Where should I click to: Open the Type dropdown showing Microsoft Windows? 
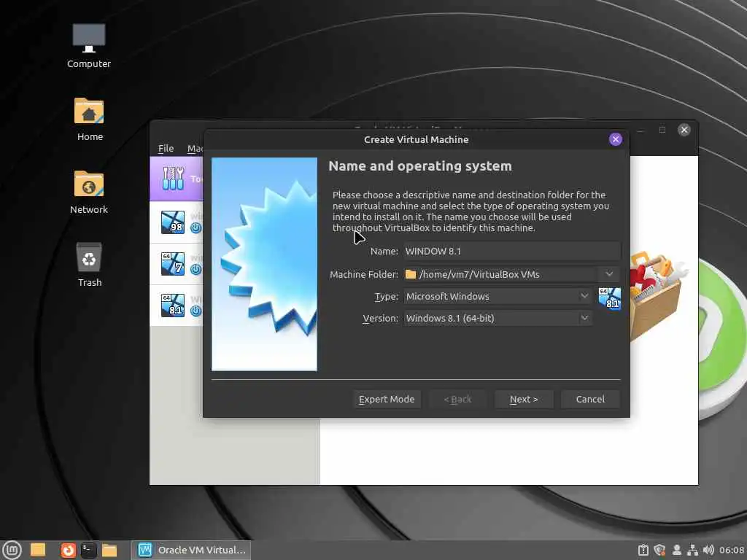(498, 296)
